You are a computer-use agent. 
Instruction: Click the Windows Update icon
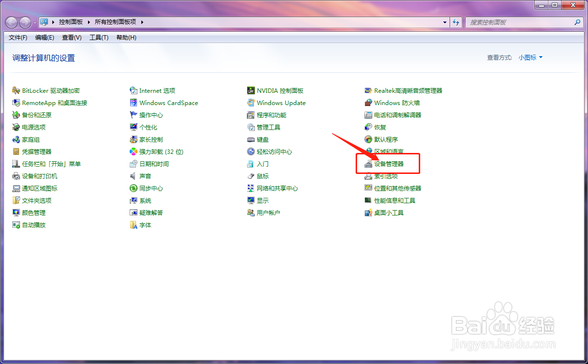[x=251, y=103]
